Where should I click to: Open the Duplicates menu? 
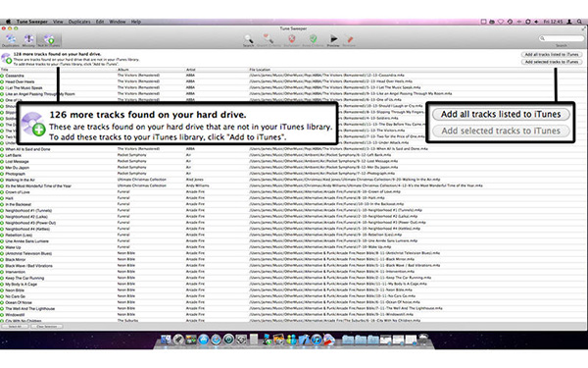point(79,22)
